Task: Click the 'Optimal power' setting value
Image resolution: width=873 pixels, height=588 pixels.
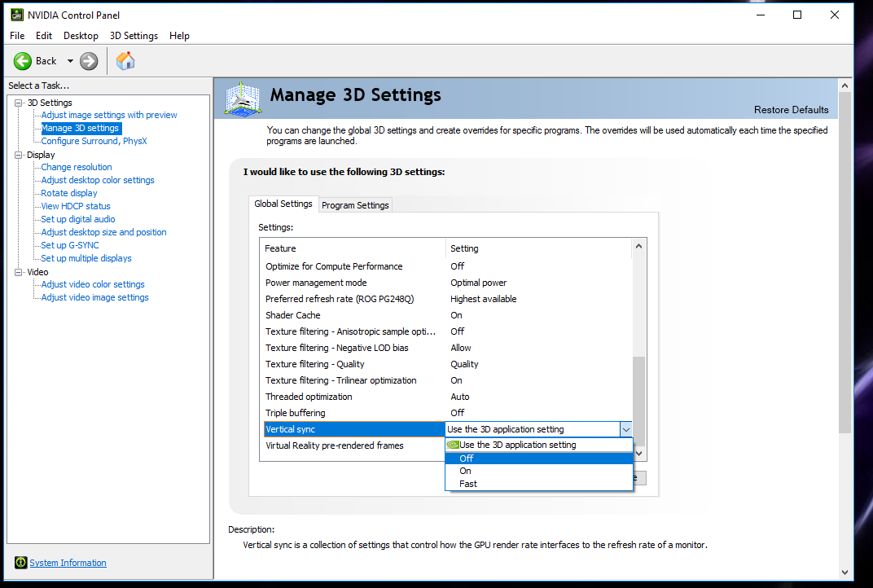Action: [478, 283]
